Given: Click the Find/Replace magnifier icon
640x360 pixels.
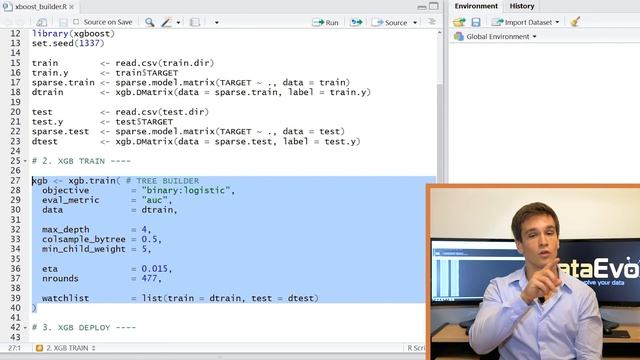Looking at the screenshot, I should pyautogui.click(x=149, y=22).
